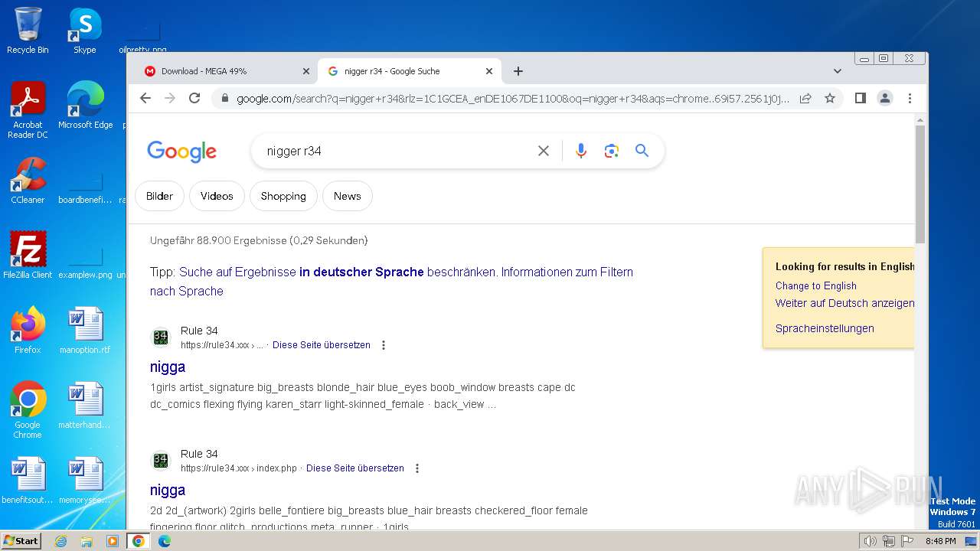Translate first result via 'Diese Seite übersetzen'
The width and height of the screenshot is (980, 551).
tap(322, 345)
